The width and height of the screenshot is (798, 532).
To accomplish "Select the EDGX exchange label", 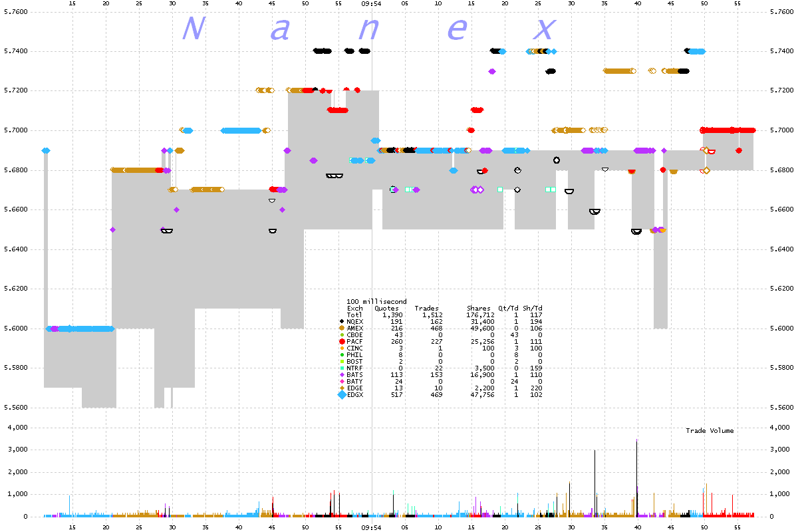I will [x=355, y=394].
